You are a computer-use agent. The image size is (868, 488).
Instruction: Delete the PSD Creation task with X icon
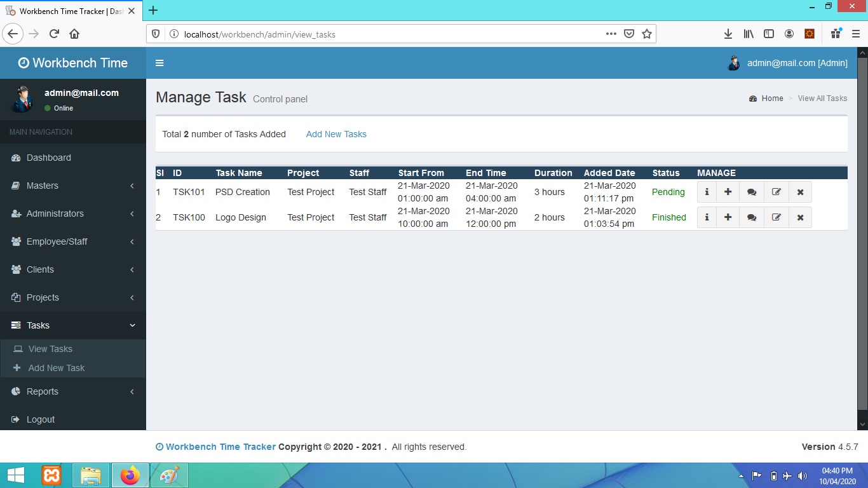pos(800,192)
